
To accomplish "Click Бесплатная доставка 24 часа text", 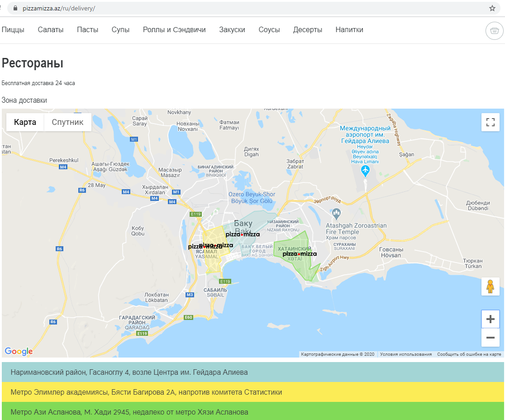I will tap(38, 83).
